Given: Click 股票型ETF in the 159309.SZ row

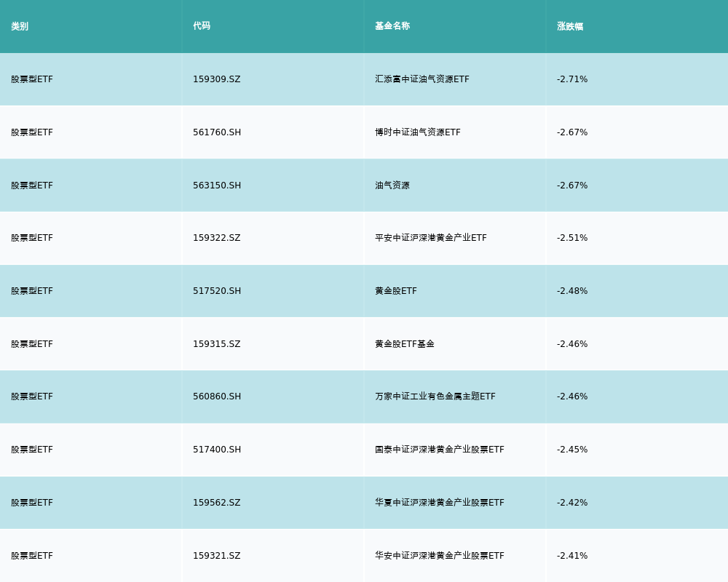Looking at the screenshot, I should 32,79.
